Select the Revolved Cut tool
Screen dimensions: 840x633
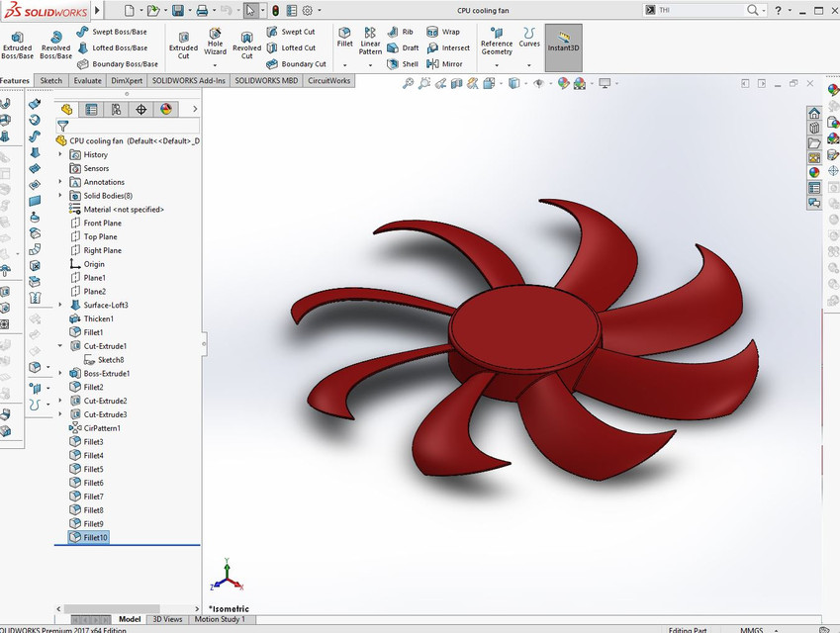(246, 45)
